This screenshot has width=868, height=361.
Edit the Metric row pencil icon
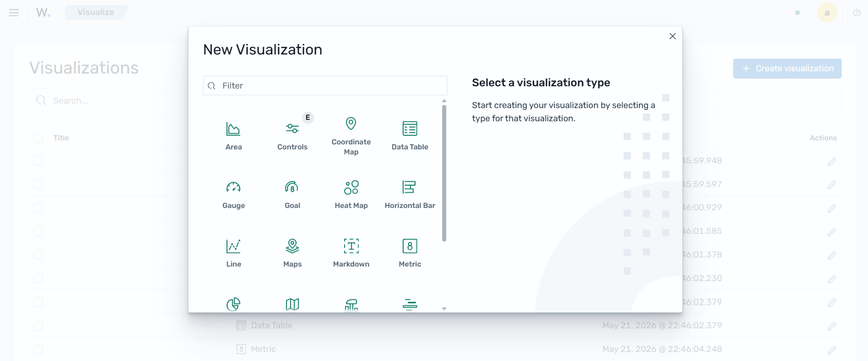[832, 350]
